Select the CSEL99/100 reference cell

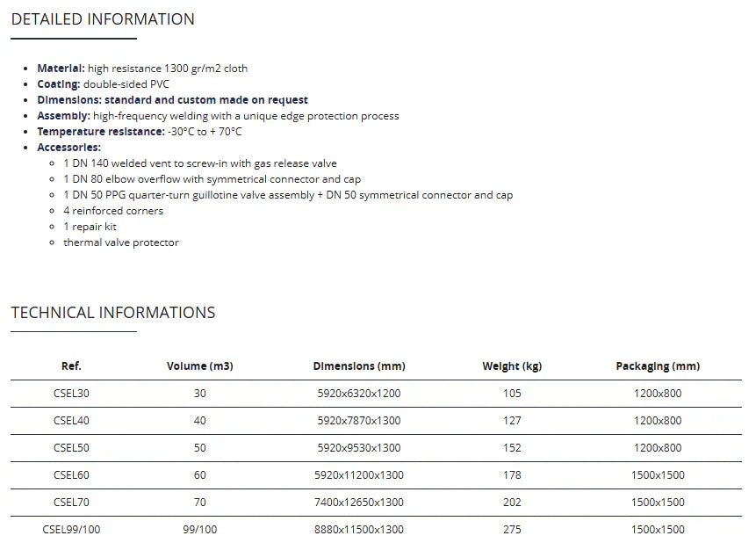coord(71,530)
